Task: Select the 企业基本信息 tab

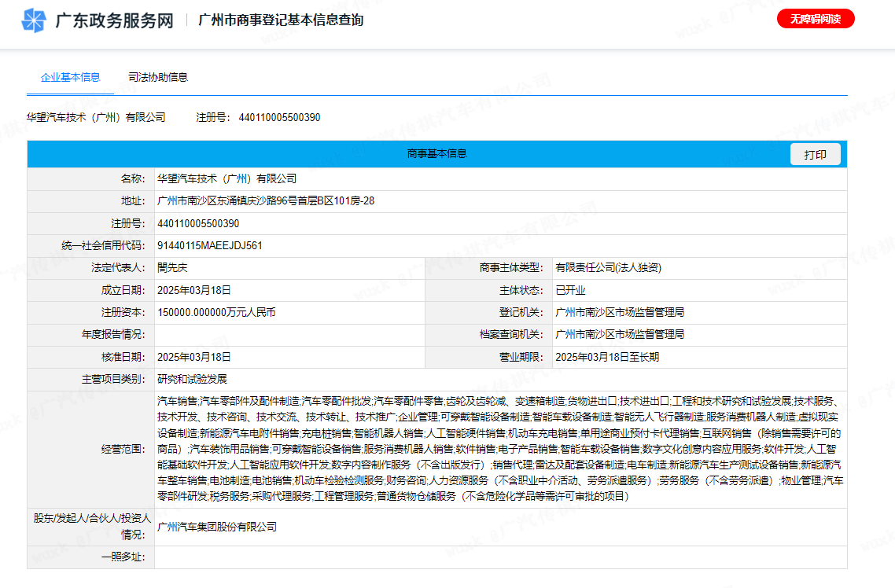Action: point(71,77)
